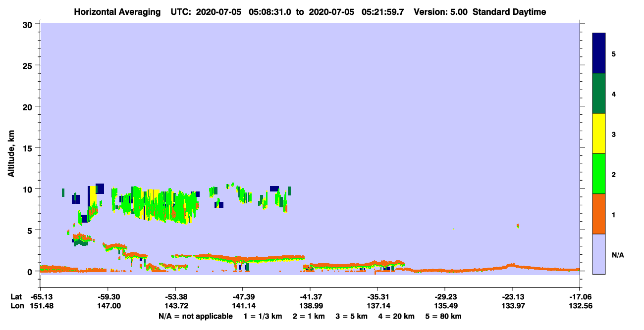Viewport: 644px width, 330px height.
Task: Click the altitude tick label 20
Action: (29, 106)
